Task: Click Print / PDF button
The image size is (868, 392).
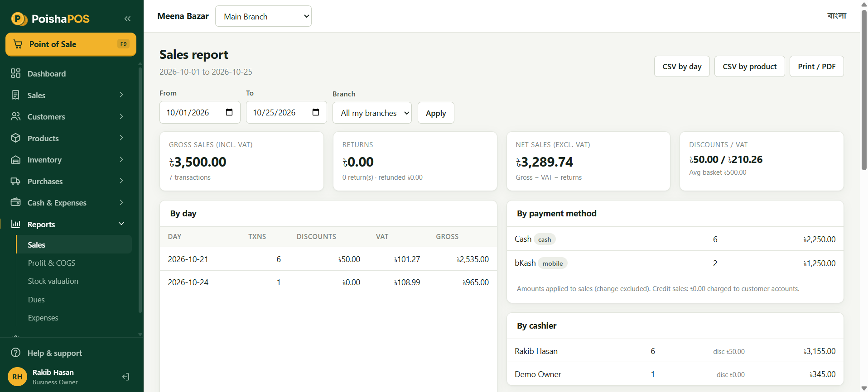Action: point(816,67)
